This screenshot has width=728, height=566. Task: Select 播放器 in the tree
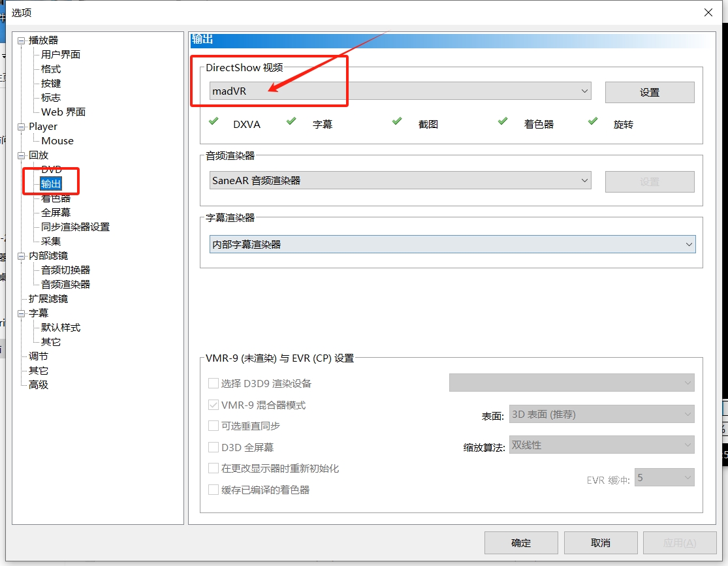43,40
